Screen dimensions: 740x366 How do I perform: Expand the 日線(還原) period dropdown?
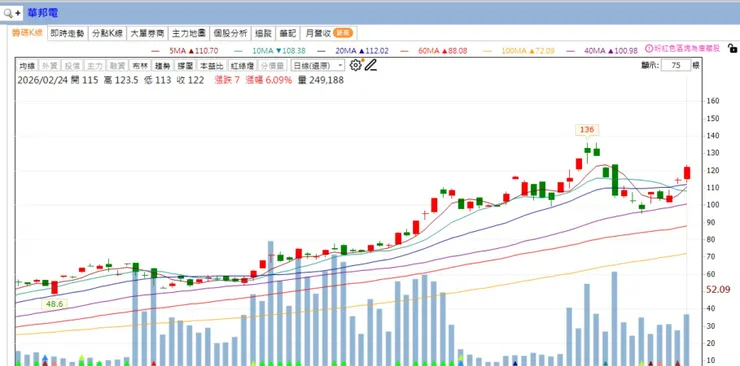tap(318, 66)
